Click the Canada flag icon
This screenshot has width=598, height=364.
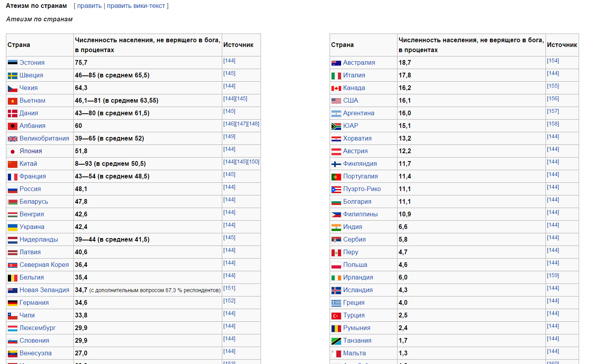(x=336, y=88)
